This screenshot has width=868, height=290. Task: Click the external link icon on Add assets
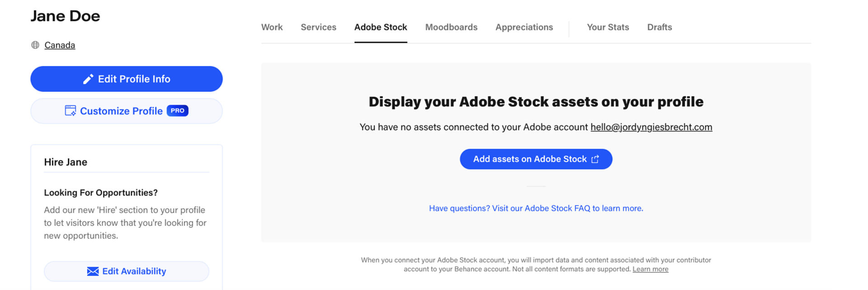pos(595,159)
